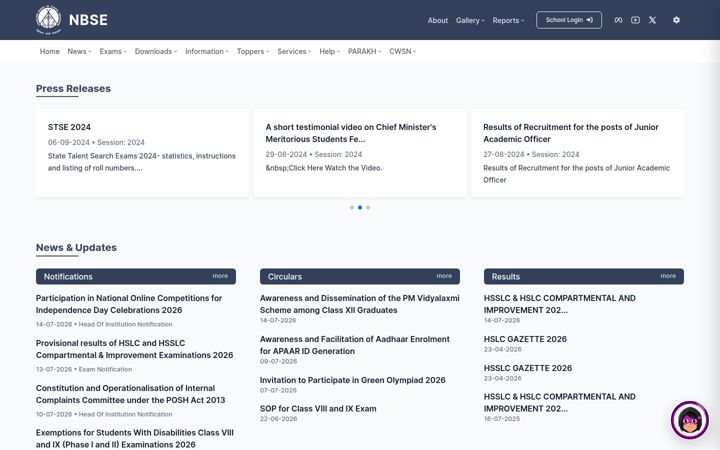Expand the Gallery dropdown

click(470, 20)
